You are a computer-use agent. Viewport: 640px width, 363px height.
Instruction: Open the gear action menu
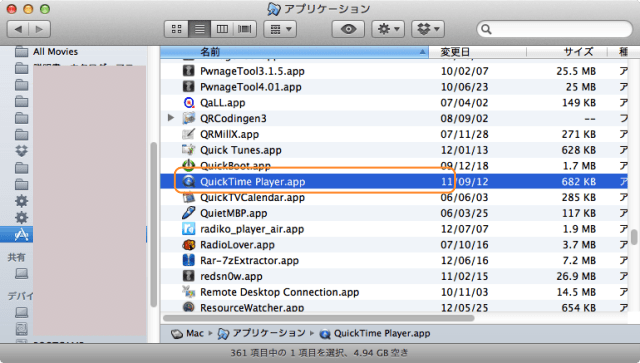tap(388, 29)
